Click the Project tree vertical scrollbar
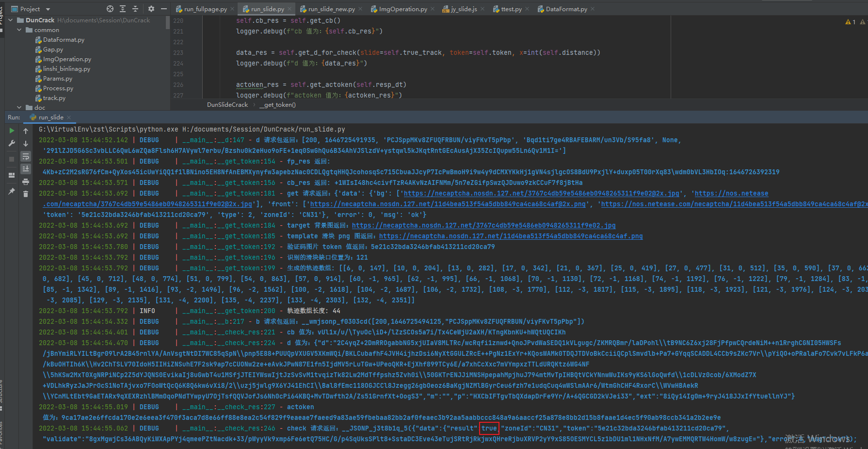 coord(168,23)
